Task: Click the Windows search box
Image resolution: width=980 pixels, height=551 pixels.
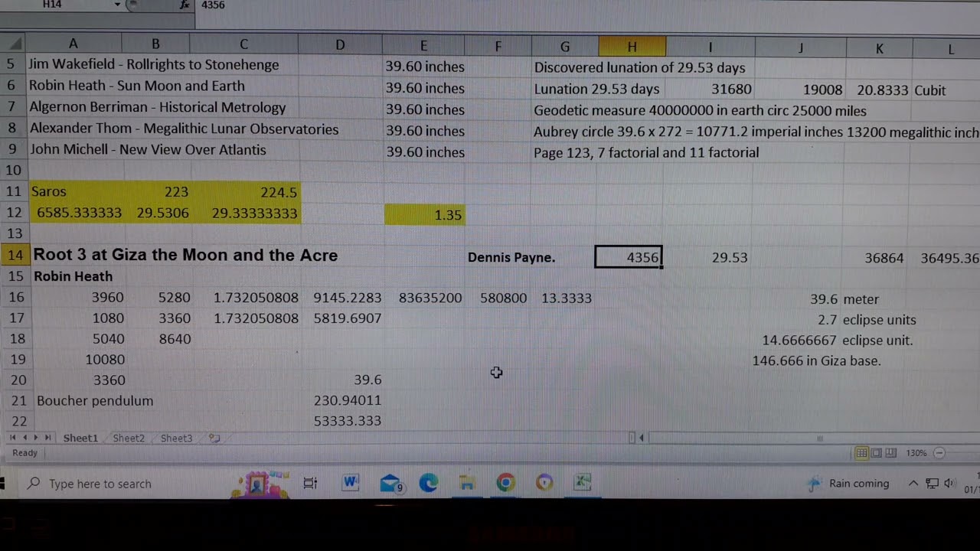Action: pyautogui.click(x=123, y=484)
